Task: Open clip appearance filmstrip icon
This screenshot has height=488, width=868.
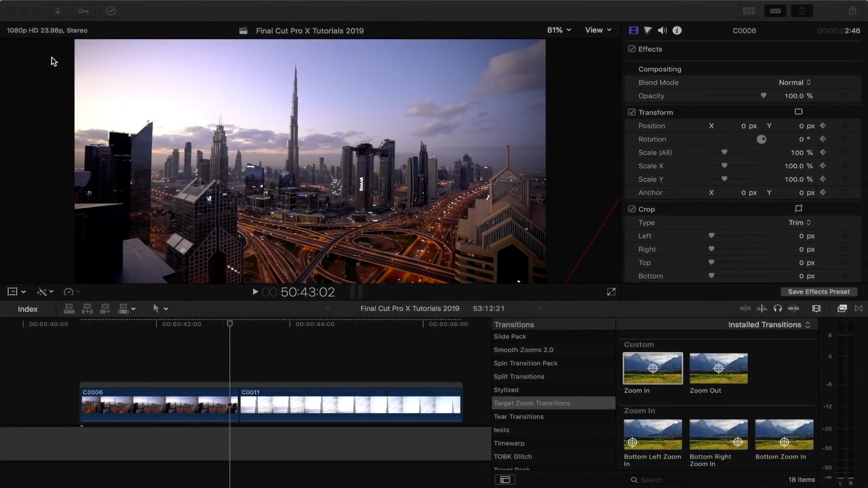Action: click(816, 309)
